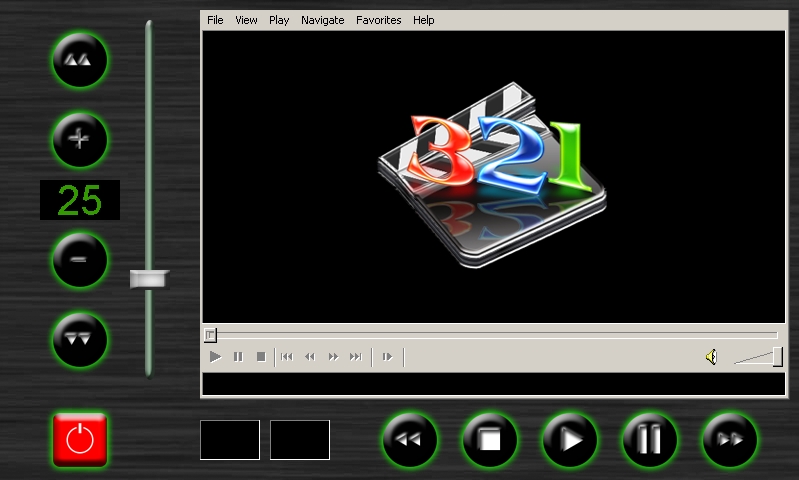Screen dimensions: 799x480
Task: Click the first empty black box
Action: coord(230,440)
